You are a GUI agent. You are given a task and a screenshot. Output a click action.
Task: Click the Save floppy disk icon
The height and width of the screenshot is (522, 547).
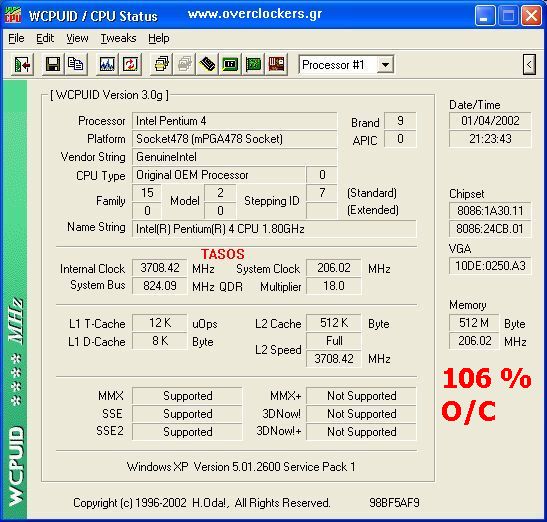52,65
